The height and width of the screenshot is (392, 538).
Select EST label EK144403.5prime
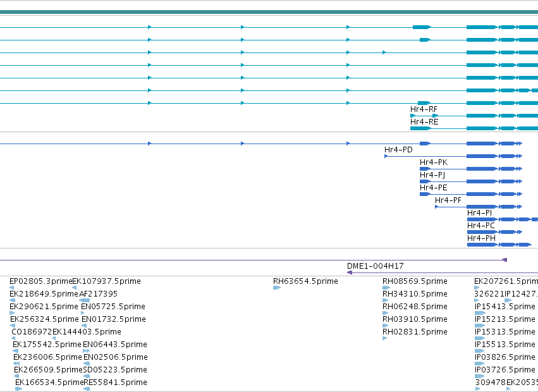pyautogui.click(x=87, y=332)
